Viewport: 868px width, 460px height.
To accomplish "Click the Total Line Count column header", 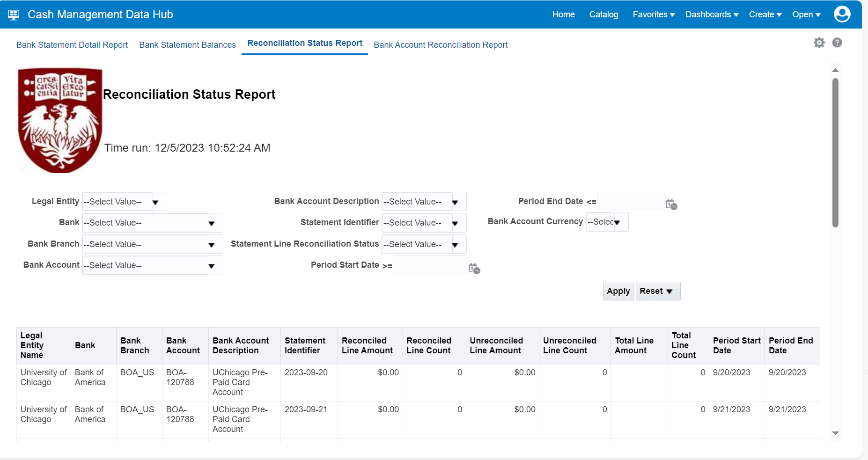I will pyautogui.click(x=688, y=345).
